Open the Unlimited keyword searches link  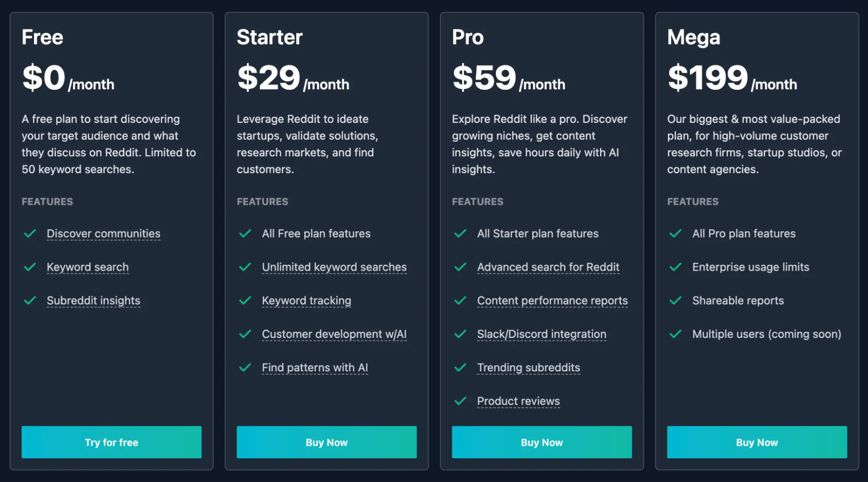click(334, 267)
